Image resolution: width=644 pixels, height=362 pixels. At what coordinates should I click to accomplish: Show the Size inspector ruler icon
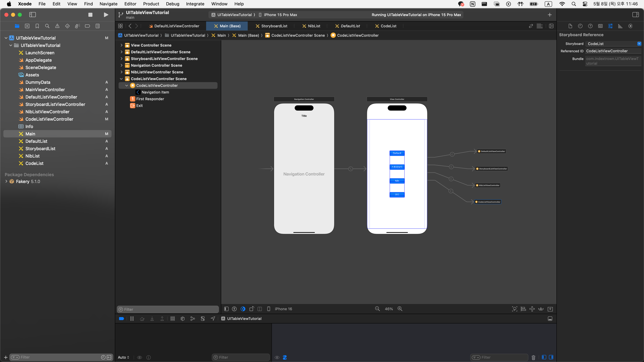click(620, 26)
